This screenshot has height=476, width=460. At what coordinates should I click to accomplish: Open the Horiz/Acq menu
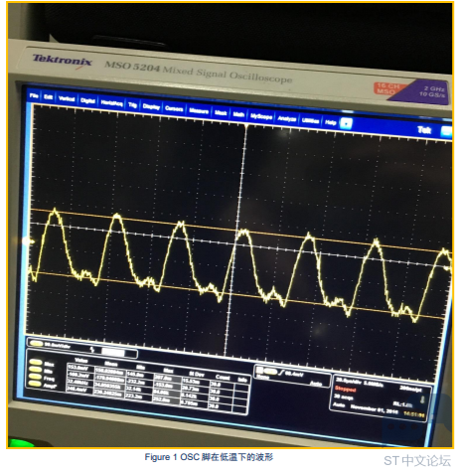pos(111,103)
